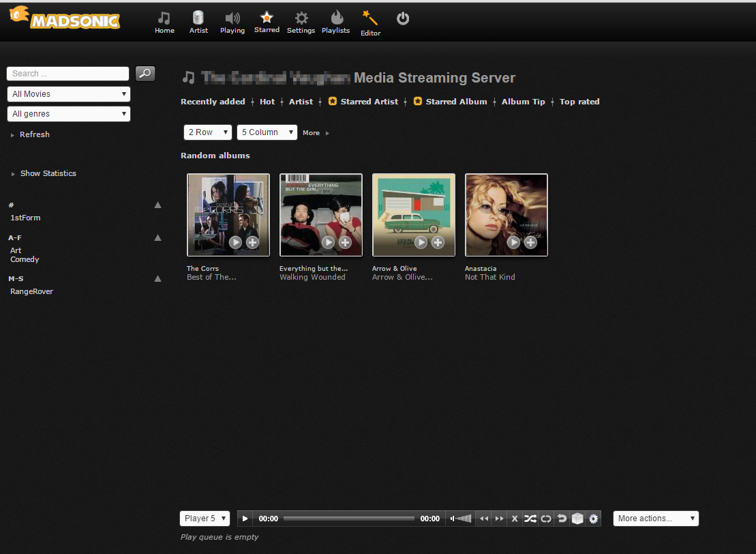The width and height of the screenshot is (756, 554).
Task: Switch to the Recently added tab
Action: [213, 102]
